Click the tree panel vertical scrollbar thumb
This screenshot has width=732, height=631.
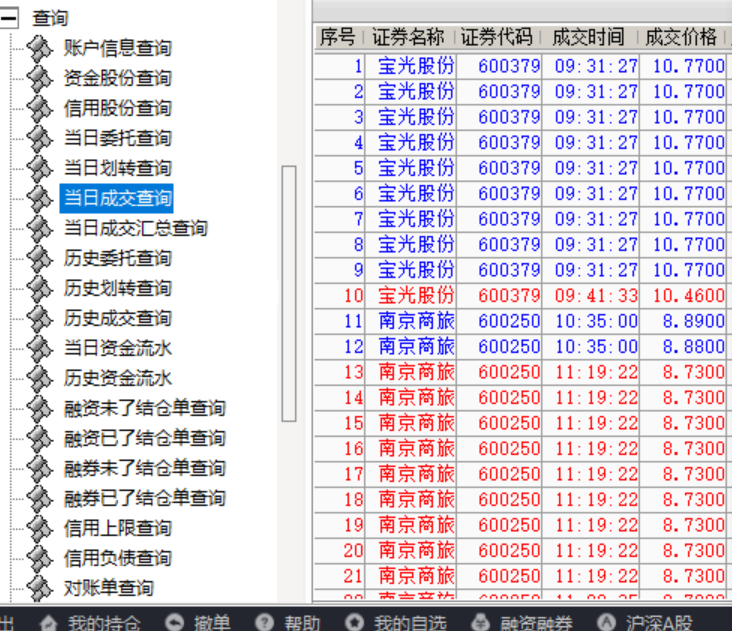coord(289,294)
